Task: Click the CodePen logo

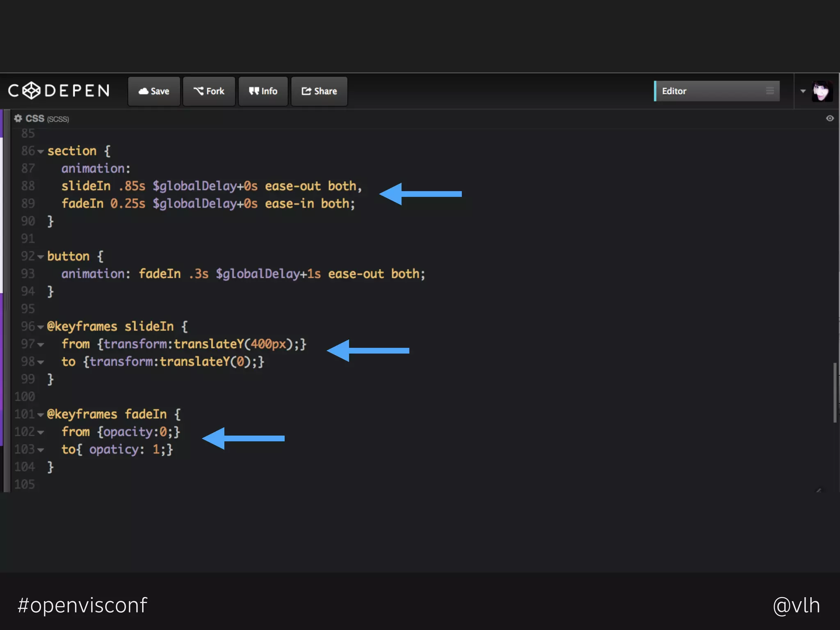Action: pos(59,91)
